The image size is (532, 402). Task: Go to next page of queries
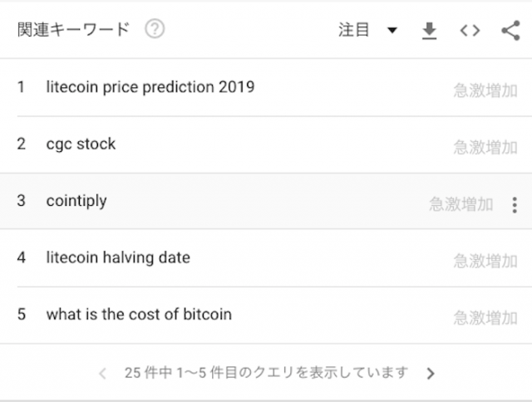click(x=431, y=373)
